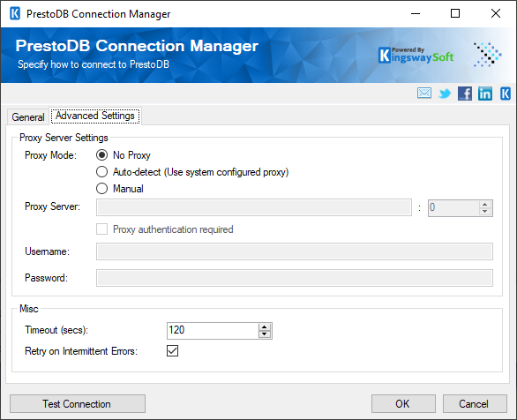Screen dimensions: 517x420
Task: Decrease proxy port with down arrow
Action: click(x=484, y=211)
